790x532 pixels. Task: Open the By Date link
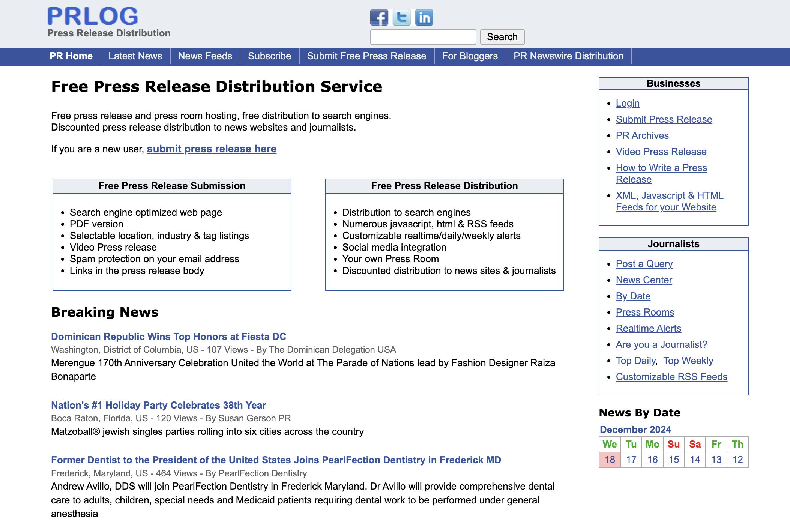click(x=633, y=296)
